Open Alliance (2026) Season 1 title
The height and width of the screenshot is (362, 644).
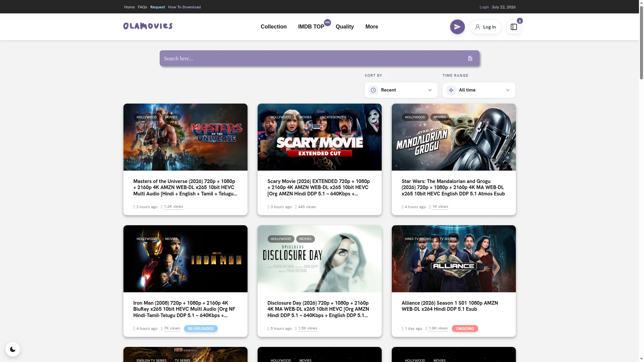pyautogui.click(x=450, y=306)
